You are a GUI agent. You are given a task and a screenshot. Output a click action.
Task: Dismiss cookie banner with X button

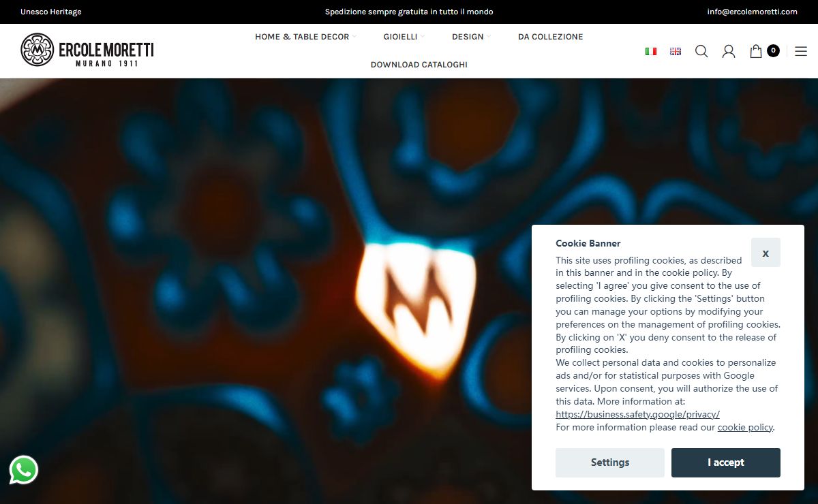(x=766, y=253)
